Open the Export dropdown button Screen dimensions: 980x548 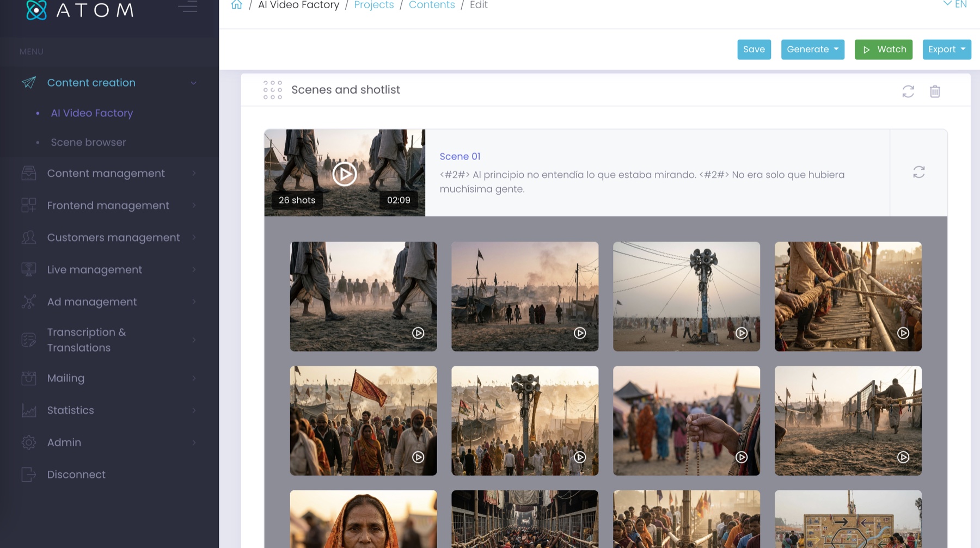pyautogui.click(x=947, y=50)
